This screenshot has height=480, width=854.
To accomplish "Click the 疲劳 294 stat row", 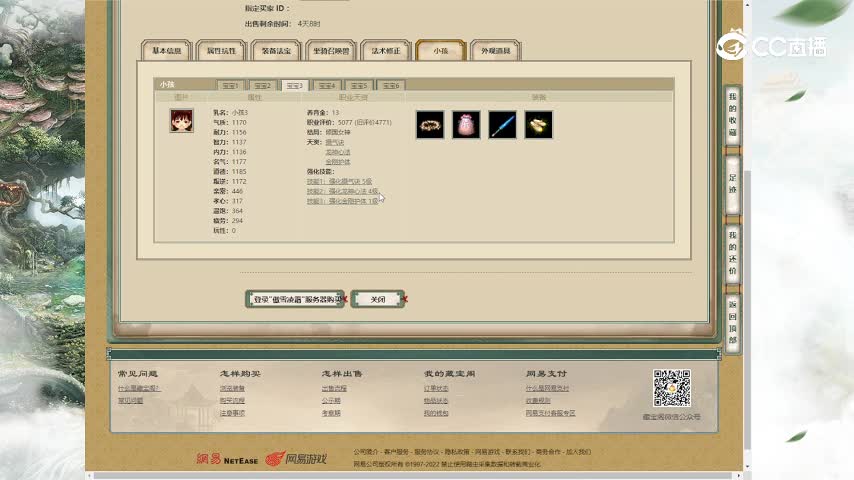I will tap(228, 221).
